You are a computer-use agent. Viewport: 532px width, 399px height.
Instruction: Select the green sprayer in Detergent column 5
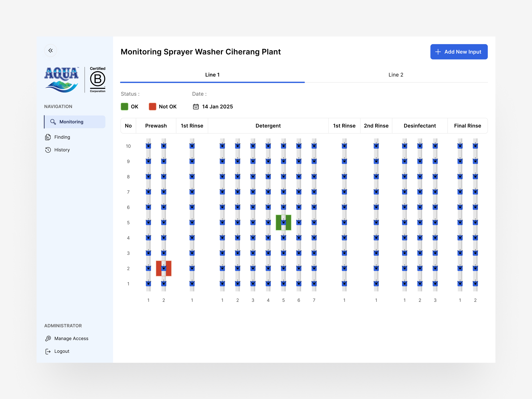point(284,222)
